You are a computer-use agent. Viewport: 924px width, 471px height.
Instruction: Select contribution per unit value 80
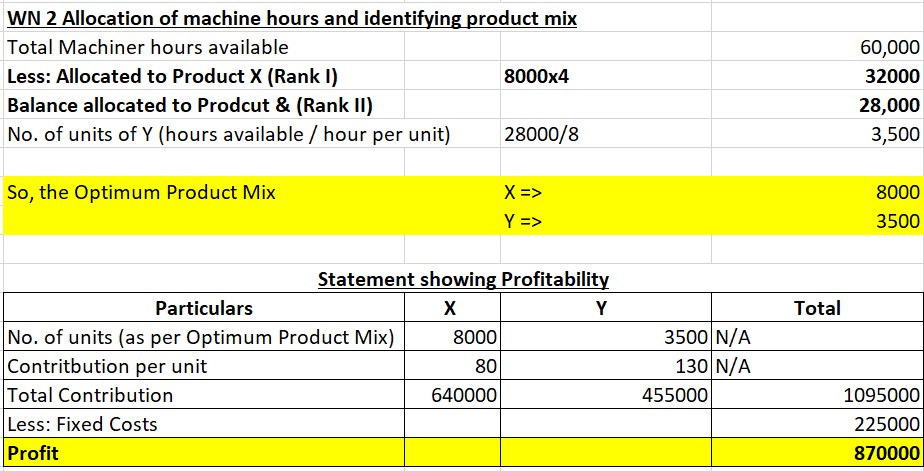coord(484,366)
